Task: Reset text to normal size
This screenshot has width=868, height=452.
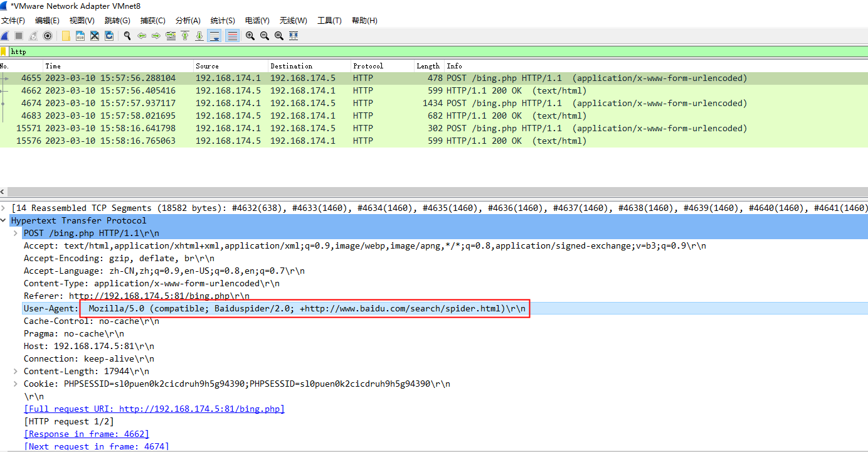Action: pos(279,36)
